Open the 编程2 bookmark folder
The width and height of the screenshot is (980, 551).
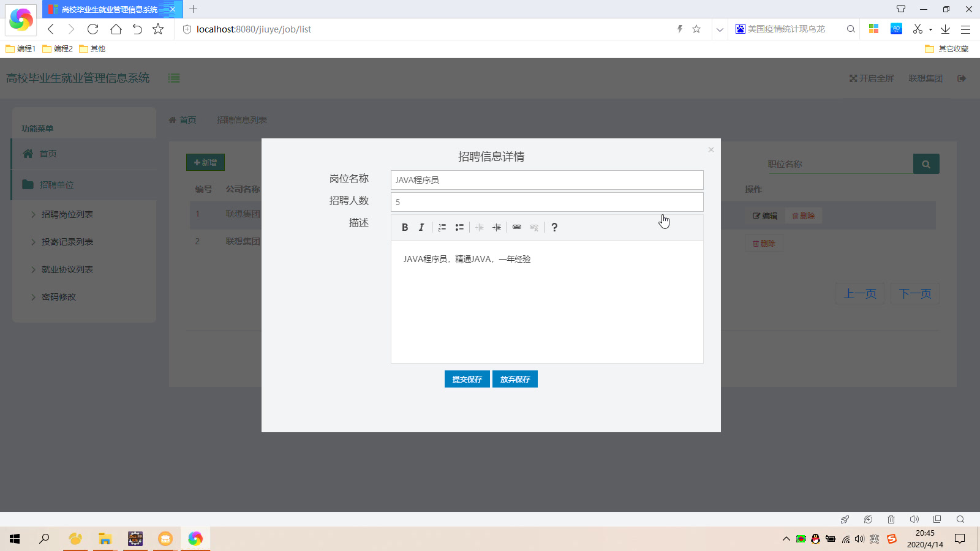[x=58, y=48]
